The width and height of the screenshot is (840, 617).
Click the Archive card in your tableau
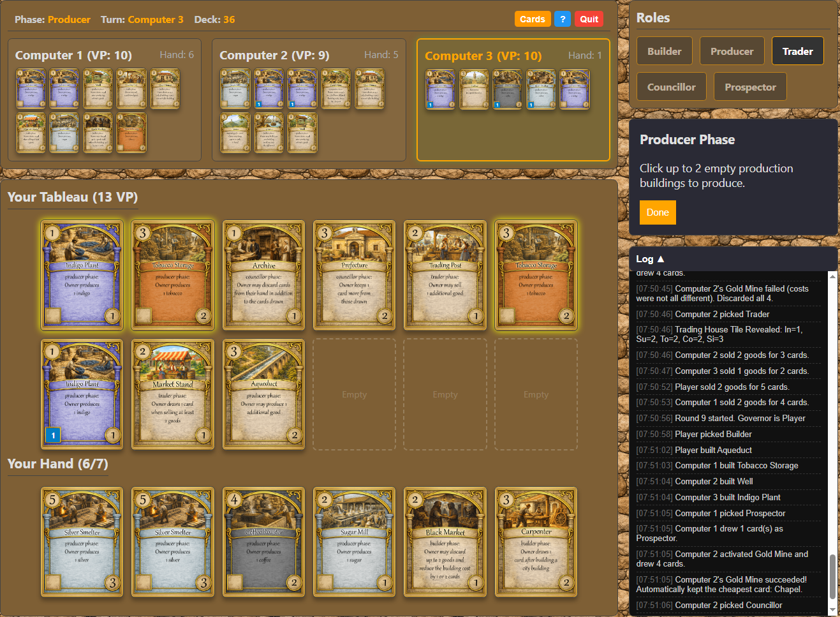click(x=263, y=275)
